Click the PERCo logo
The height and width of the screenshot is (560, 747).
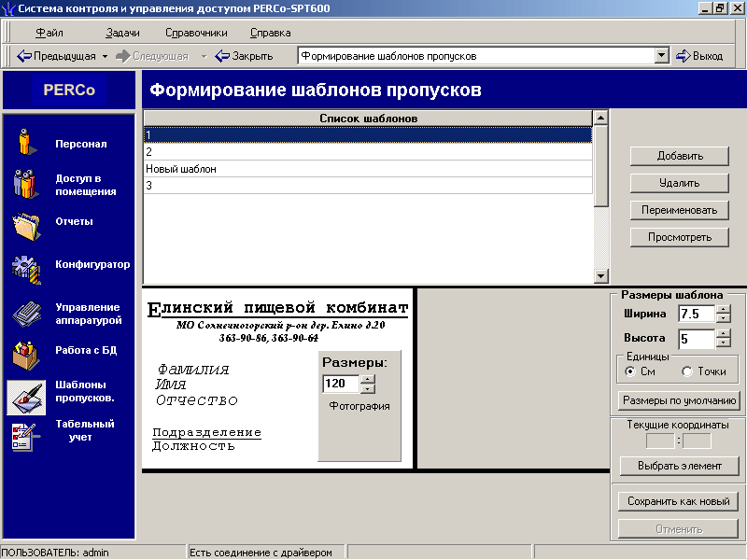click(69, 90)
